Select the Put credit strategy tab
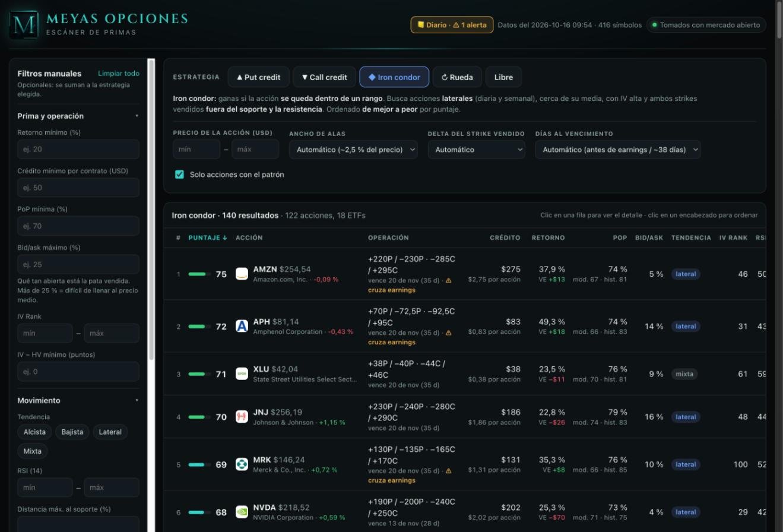The width and height of the screenshot is (783, 532). pyautogui.click(x=258, y=77)
